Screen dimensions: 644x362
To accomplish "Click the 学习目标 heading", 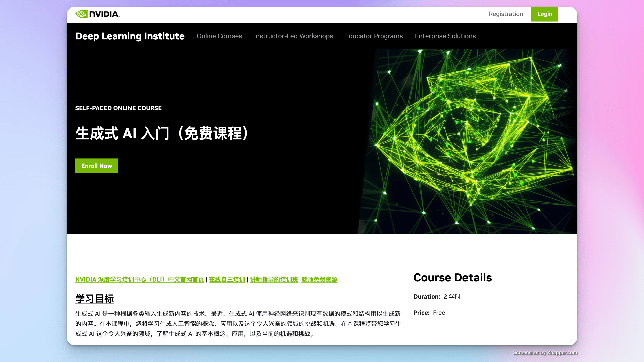I will click(95, 299).
